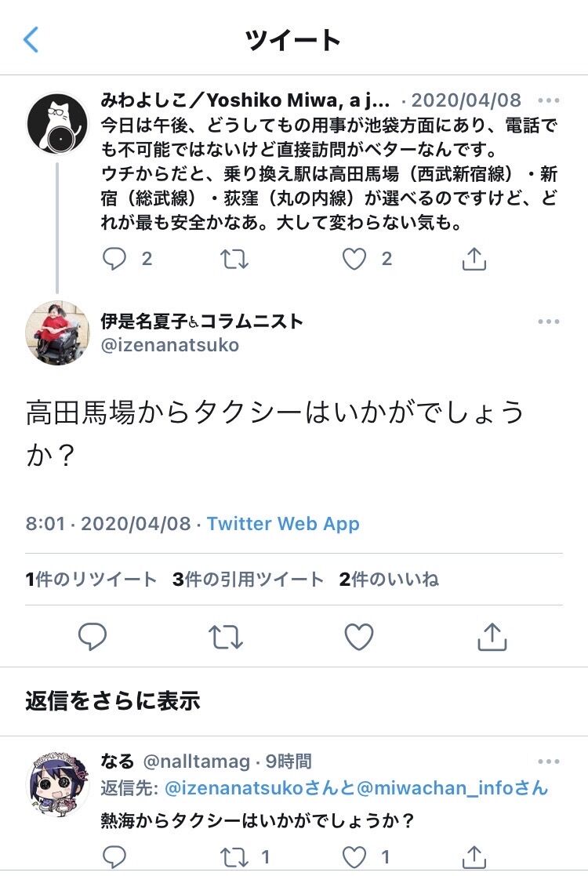Open Yoshiko Miwa's cat avatar
Image resolution: width=588 pixels, height=876 pixels.
pos(57,123)
